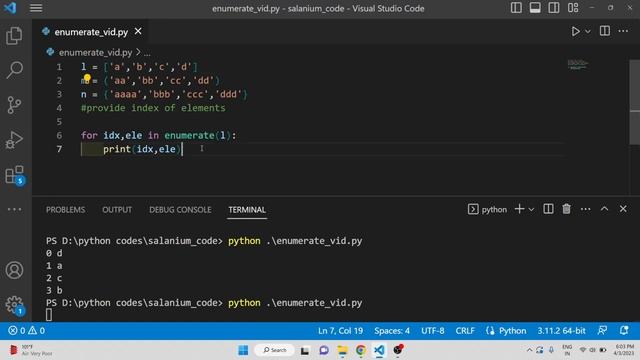Click the terminal input cursor line
640x360 pixels.
click(49, 315)
